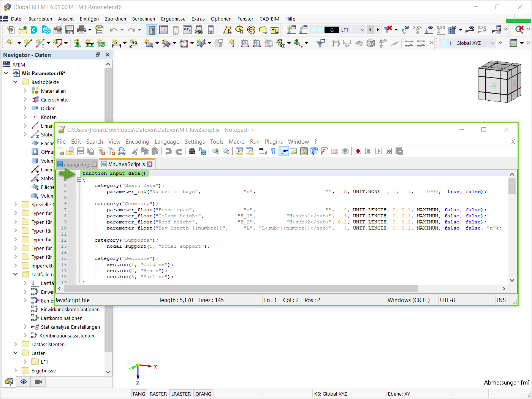The height and width of the screenshot is (399, 532).
Task: Toggle Notepad++ show all characters pilcrow
Action: click(x=273, y=151)
